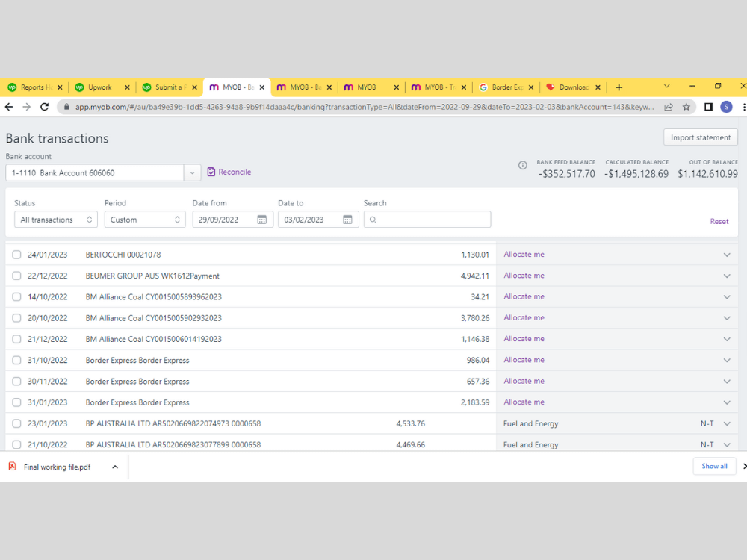Expand the BEUMER GROUP AUS row
This screenshot has height=560, width=747.
pos(727,276)
